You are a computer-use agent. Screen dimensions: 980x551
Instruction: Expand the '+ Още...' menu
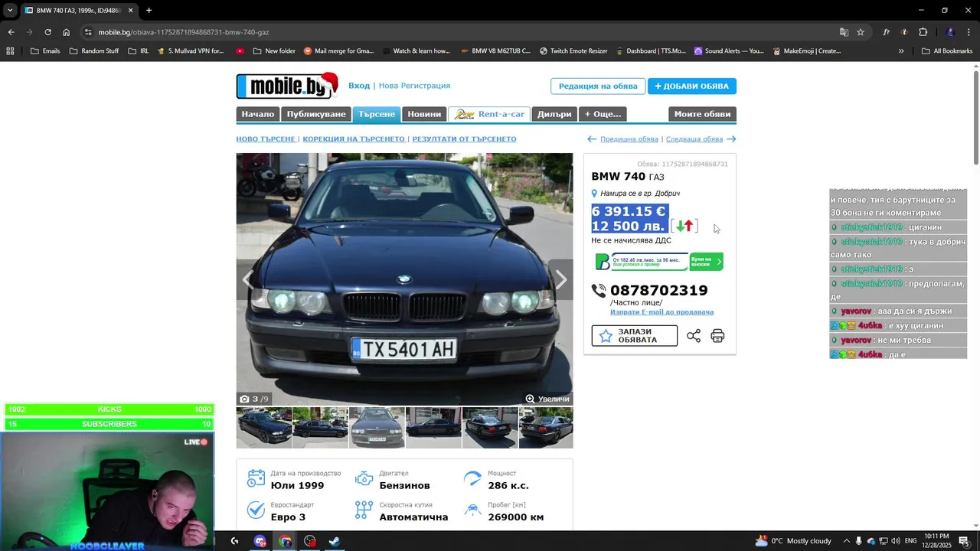tap(603, 114)
